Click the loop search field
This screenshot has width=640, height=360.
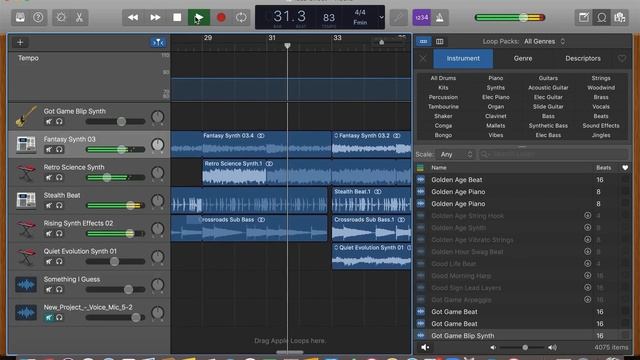coord(553,154)
